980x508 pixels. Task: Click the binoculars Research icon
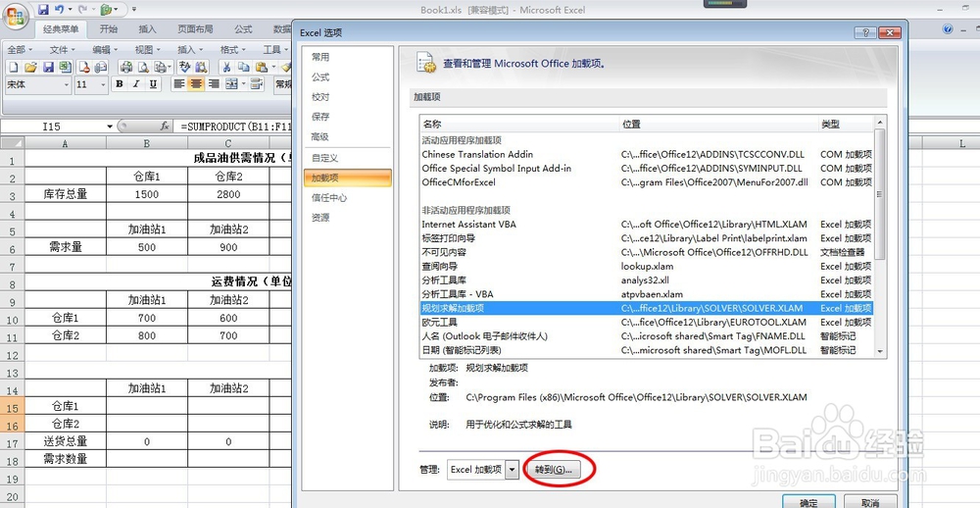click(201, 67)
